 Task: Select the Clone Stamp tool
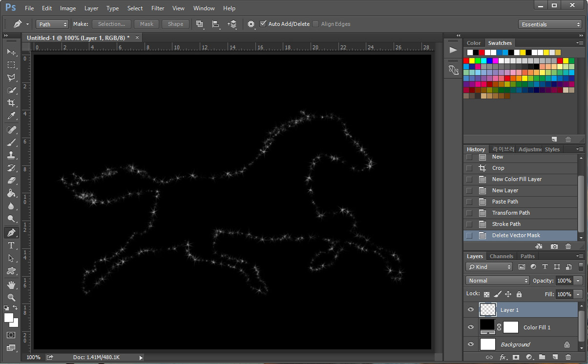[11, 155]
